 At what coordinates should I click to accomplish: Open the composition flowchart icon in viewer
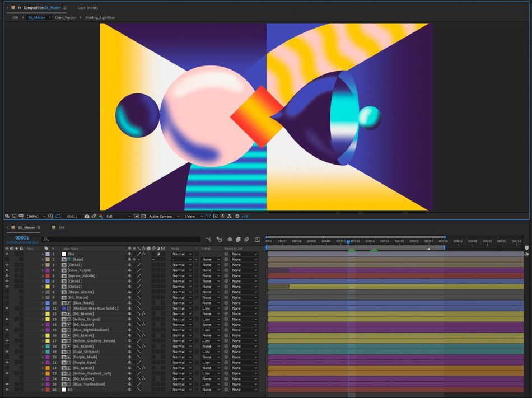click(230, 216)
